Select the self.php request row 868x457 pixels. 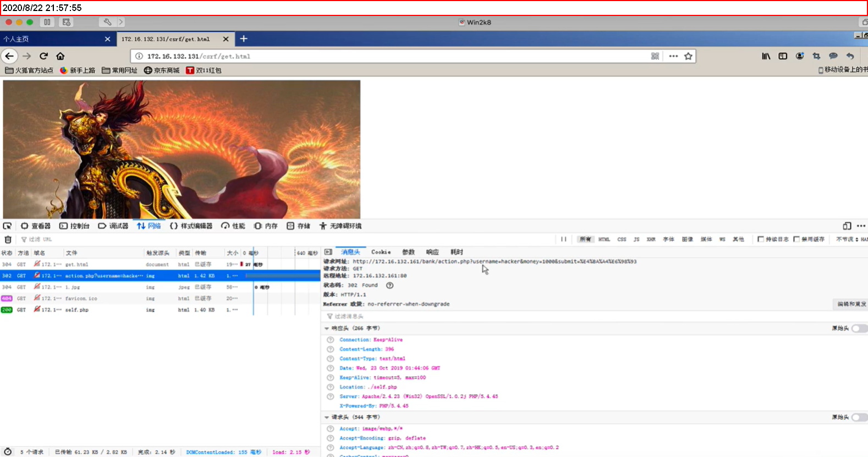coord(160,310)
